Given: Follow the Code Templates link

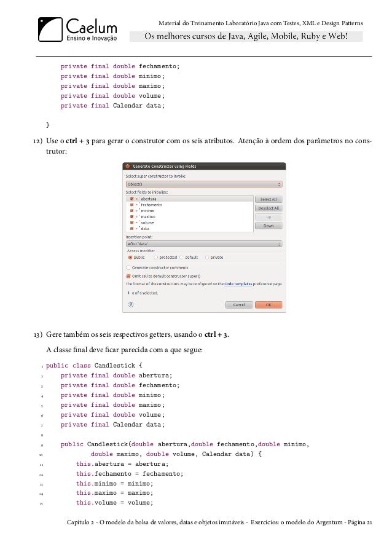Looking at the screenshot, I should (x=238, y=284).
